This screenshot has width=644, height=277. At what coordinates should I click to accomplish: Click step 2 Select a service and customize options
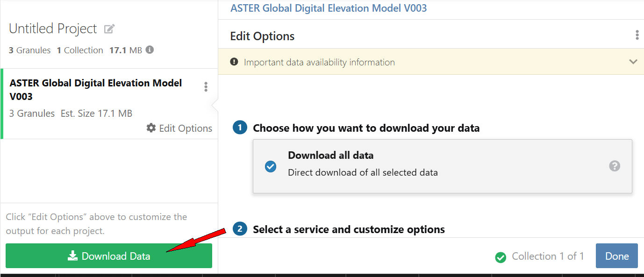tap(349, 229)
